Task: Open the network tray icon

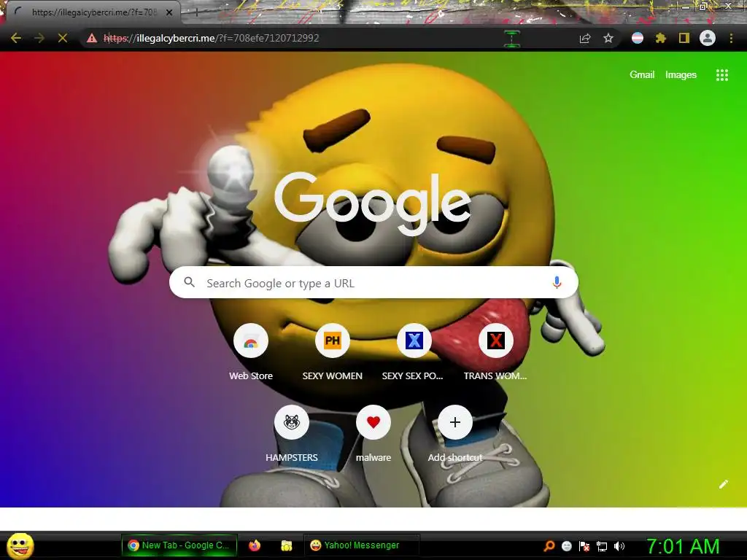Action: pos(602,546)
